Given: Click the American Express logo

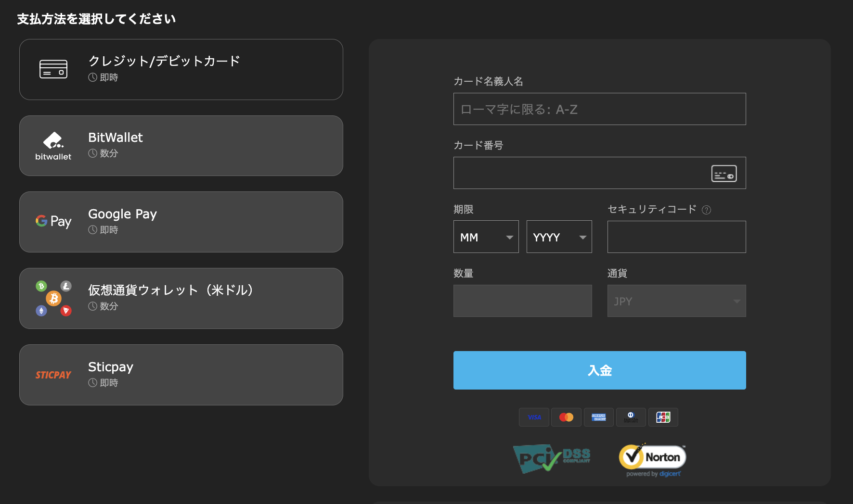Looking at the screenshot, I should (x=599, y=417).
